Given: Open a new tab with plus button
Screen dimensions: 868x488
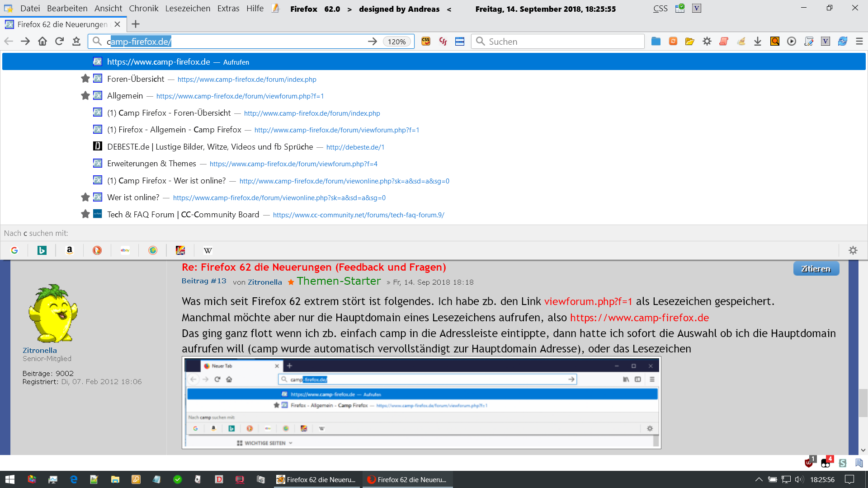Looking at the screenshot, I should click(136, 24).
